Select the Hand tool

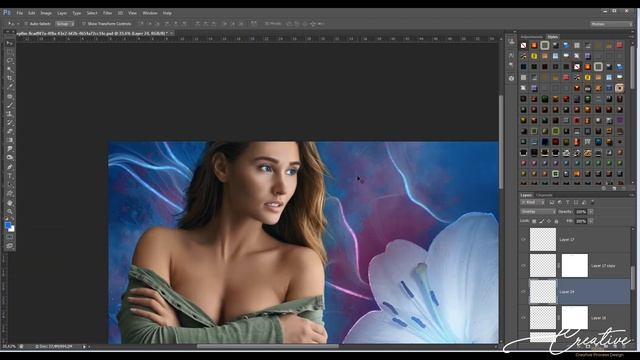tap(9, 202)
